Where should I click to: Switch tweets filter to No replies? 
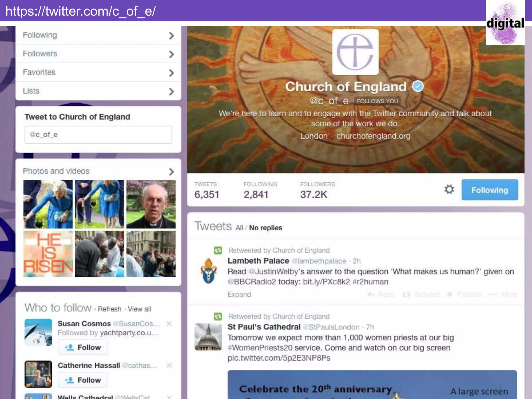(265, 228)
